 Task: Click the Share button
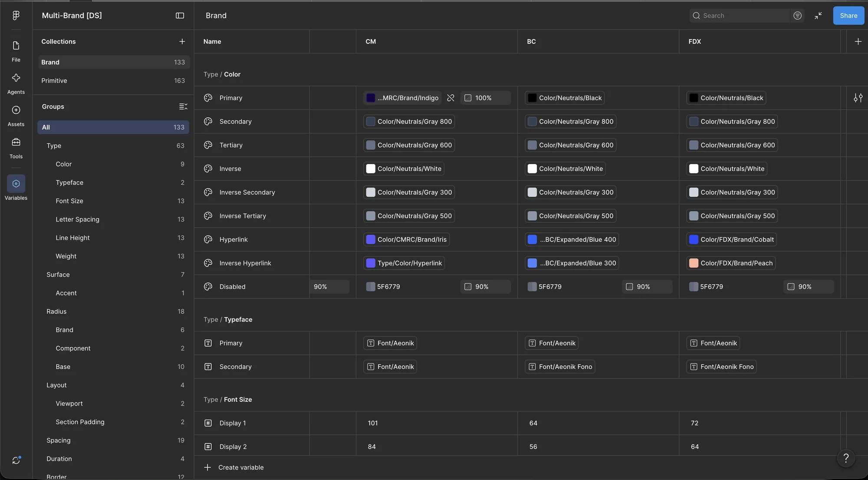[x=848, y=16]
